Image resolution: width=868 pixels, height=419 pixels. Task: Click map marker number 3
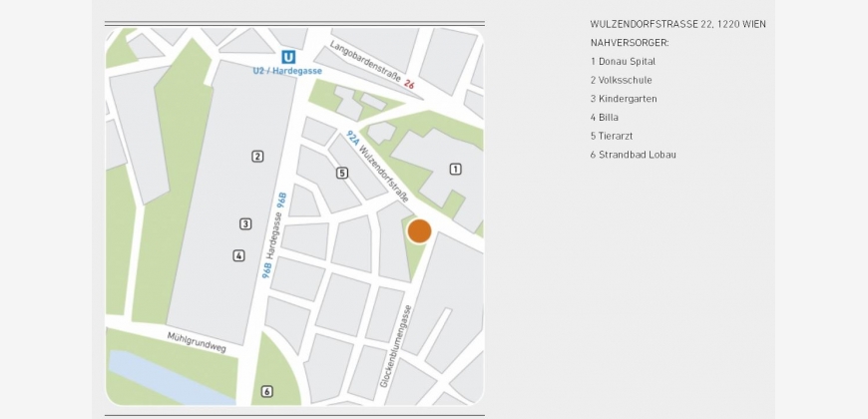[245, 223]
